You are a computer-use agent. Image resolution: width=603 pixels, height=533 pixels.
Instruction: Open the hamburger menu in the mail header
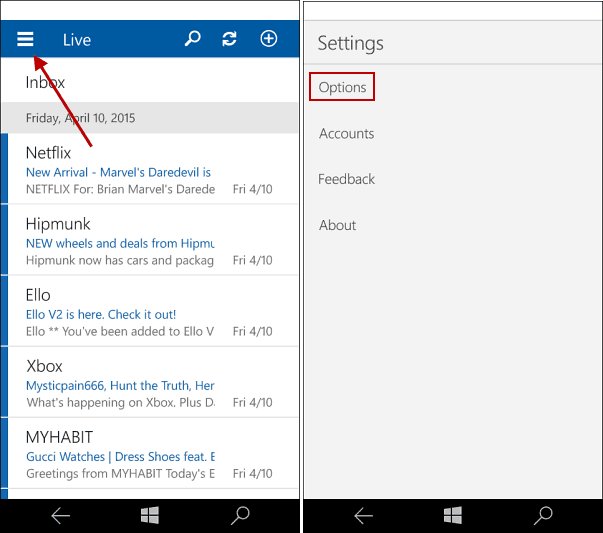click(26, 39)
